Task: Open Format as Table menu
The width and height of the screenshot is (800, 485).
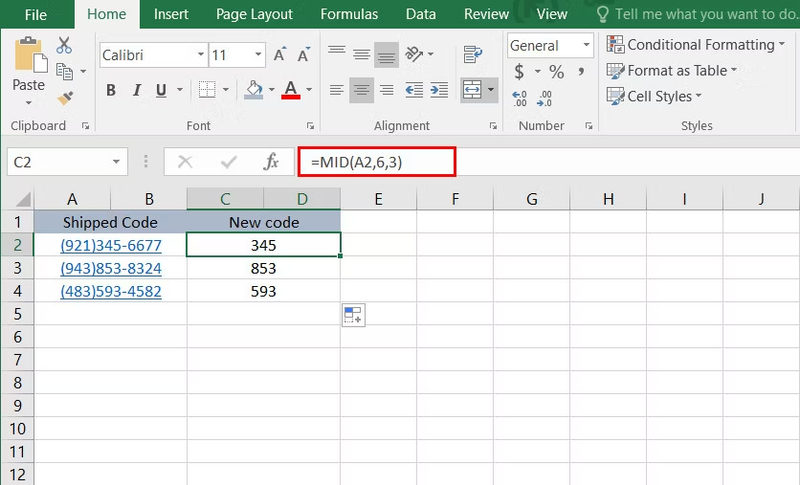Action: [672, 70]
